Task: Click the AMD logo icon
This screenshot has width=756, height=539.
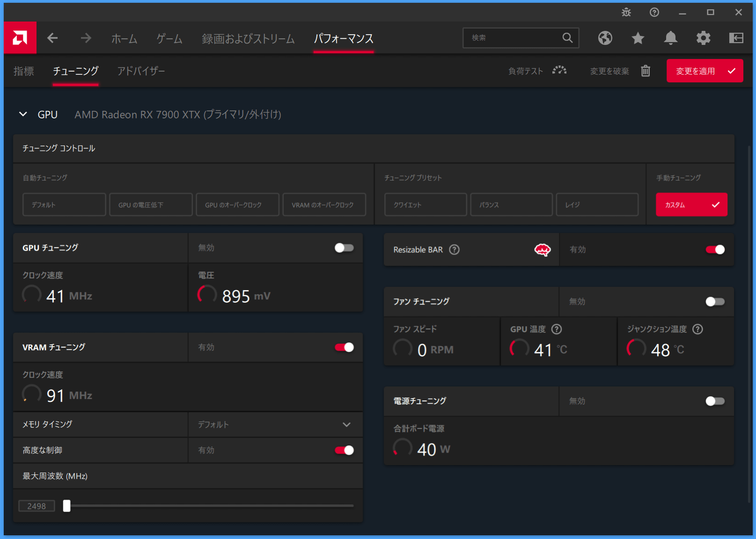Action: click(20, 37)
